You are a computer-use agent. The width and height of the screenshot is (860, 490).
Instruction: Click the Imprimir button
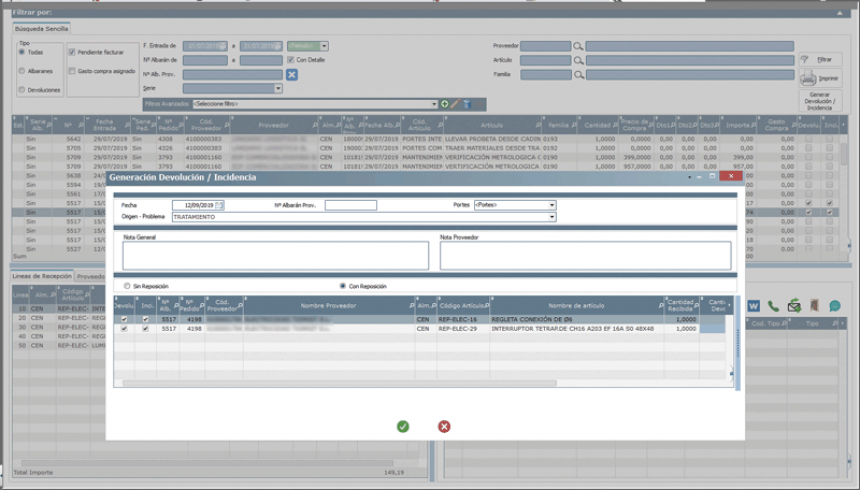(x=820, y=78)
